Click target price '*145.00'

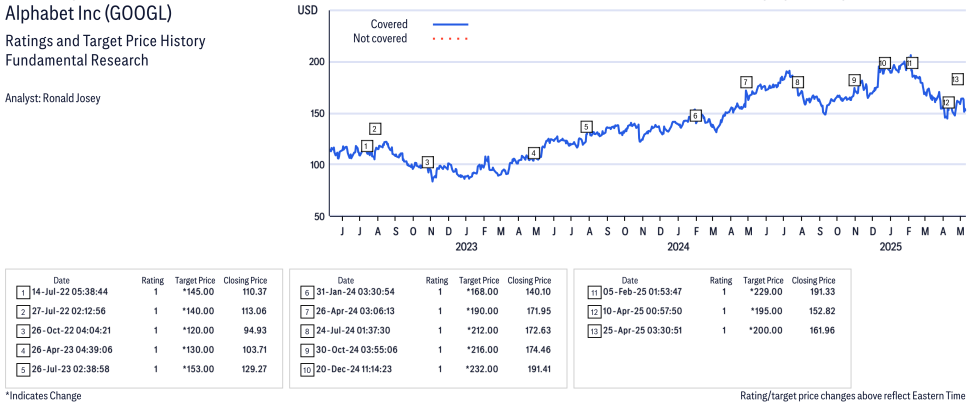point(198,291)
